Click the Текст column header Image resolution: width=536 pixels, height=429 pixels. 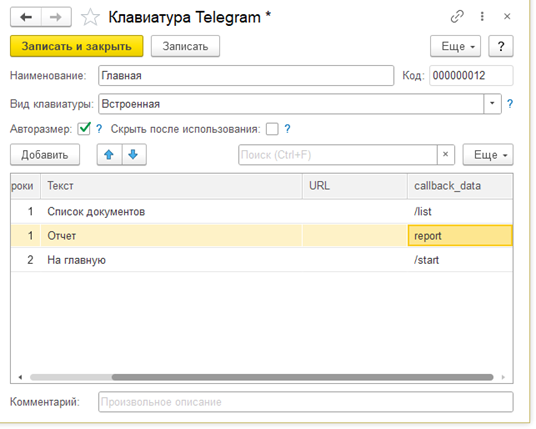172,186
